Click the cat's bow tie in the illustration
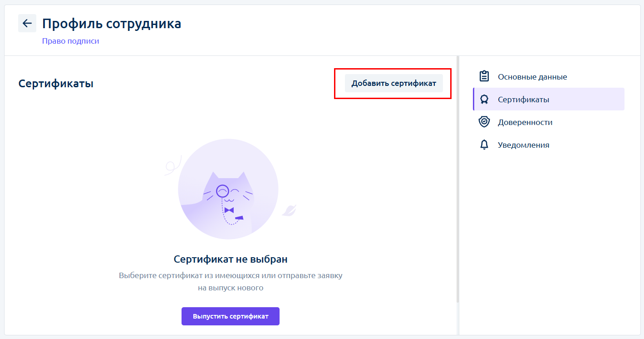The width and height of the screenshot is (644, 339). (x=229, y=210)
